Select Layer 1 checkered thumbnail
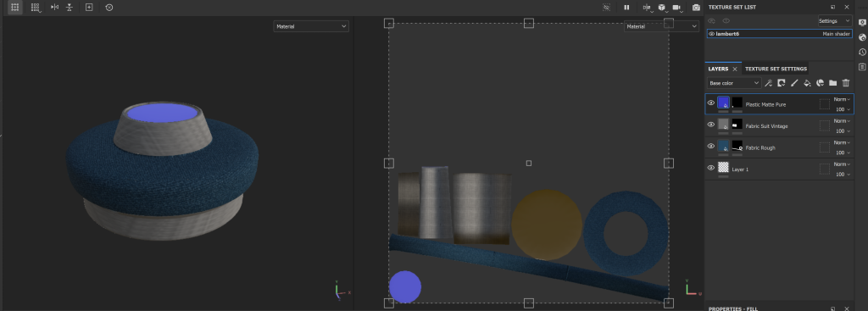The image size is (868, 311). pos(723,167)
